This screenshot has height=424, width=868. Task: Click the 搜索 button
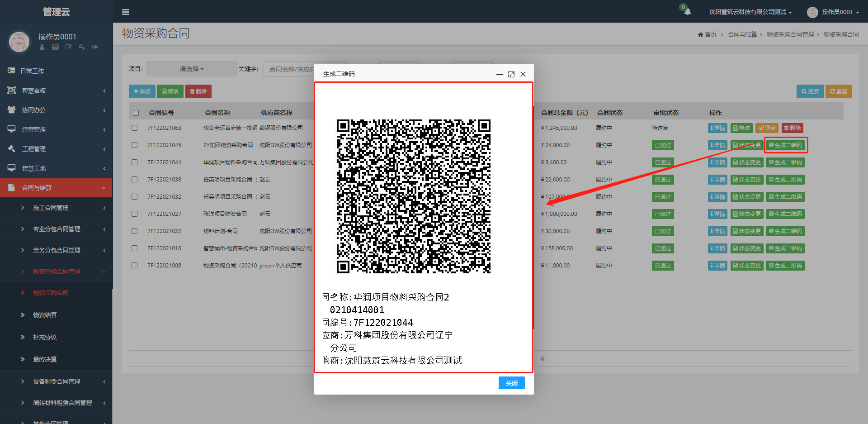810,91
